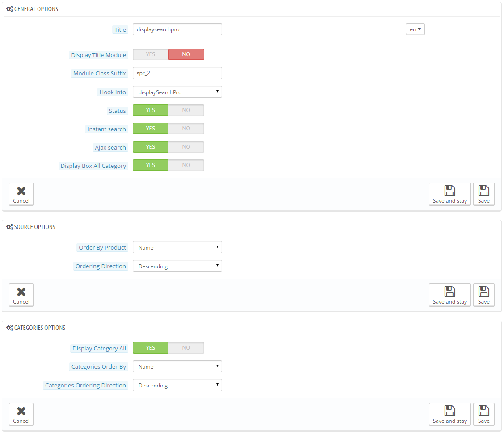Click the Order By Product label
504x433 pixels.
pos(102,248)
